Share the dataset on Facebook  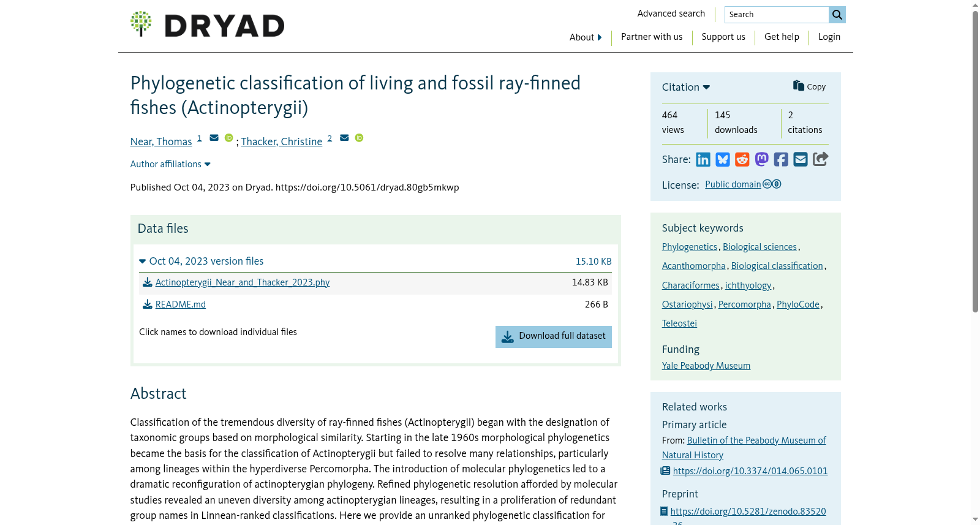(781, 160)
